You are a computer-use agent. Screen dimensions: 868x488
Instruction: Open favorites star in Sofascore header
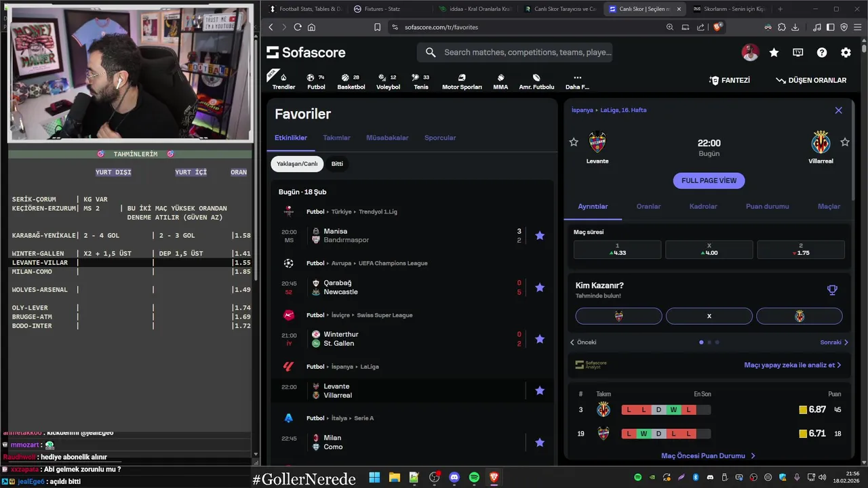pyautogui.click(x=774, y=52)
